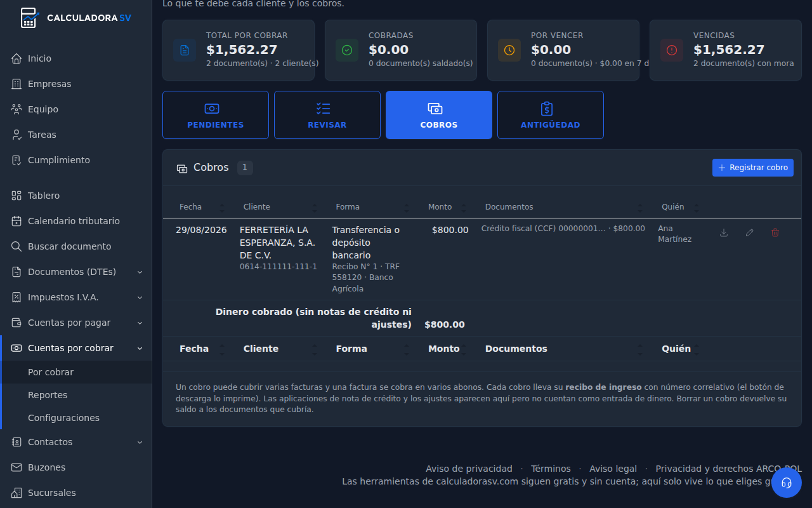The height and width of the screenshot is (508, 812).
Task: Open the Revisar tab
Action: click(x=327, y=115)
